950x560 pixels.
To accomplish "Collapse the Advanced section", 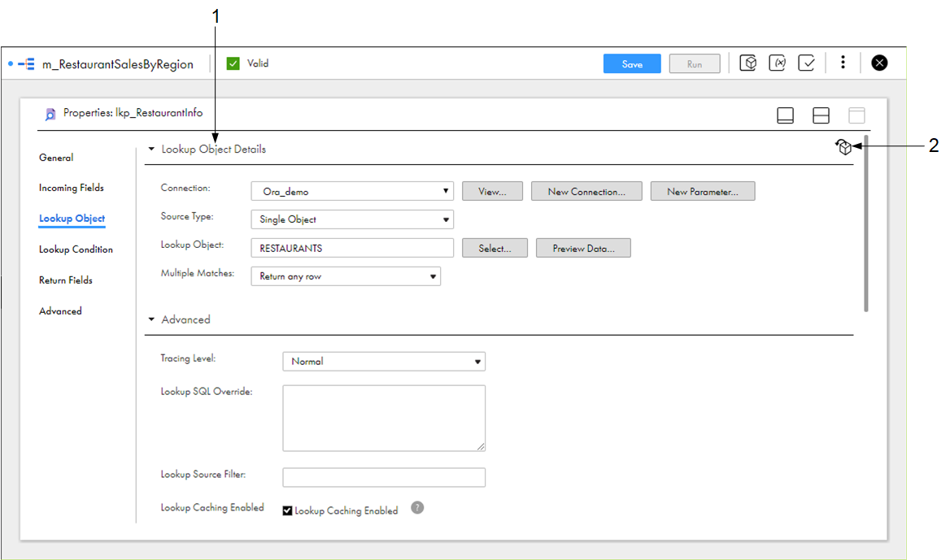I will coord(151,319).
